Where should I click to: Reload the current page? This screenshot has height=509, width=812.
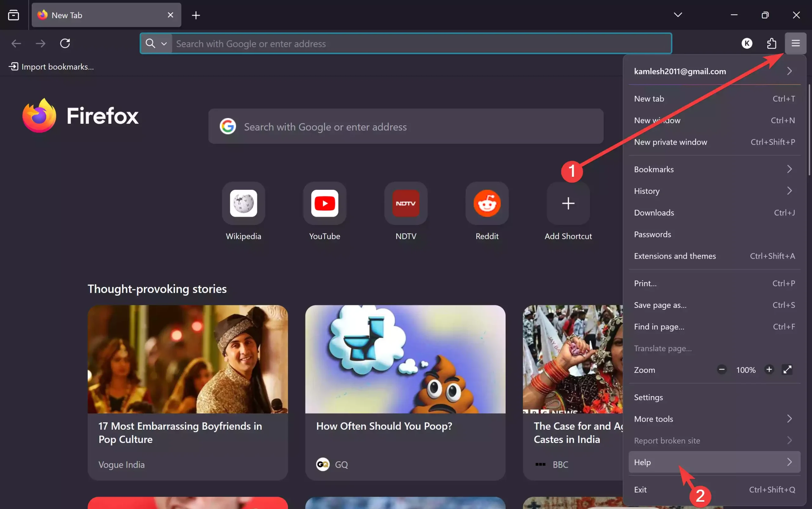(x=65, y=43)
